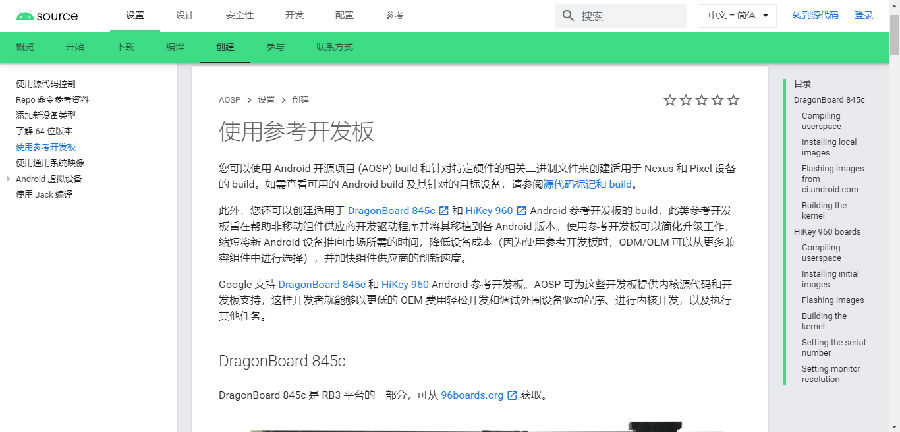The image size is (900, 432).
Task: Click the 转到源代码 link
Action: [x=815, y=15]
